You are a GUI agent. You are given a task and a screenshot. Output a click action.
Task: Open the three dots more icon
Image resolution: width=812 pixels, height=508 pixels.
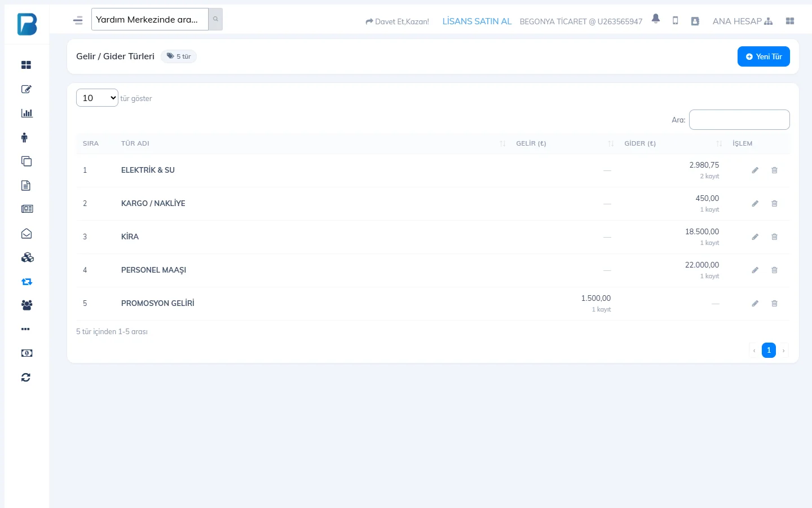click(25, 329)
